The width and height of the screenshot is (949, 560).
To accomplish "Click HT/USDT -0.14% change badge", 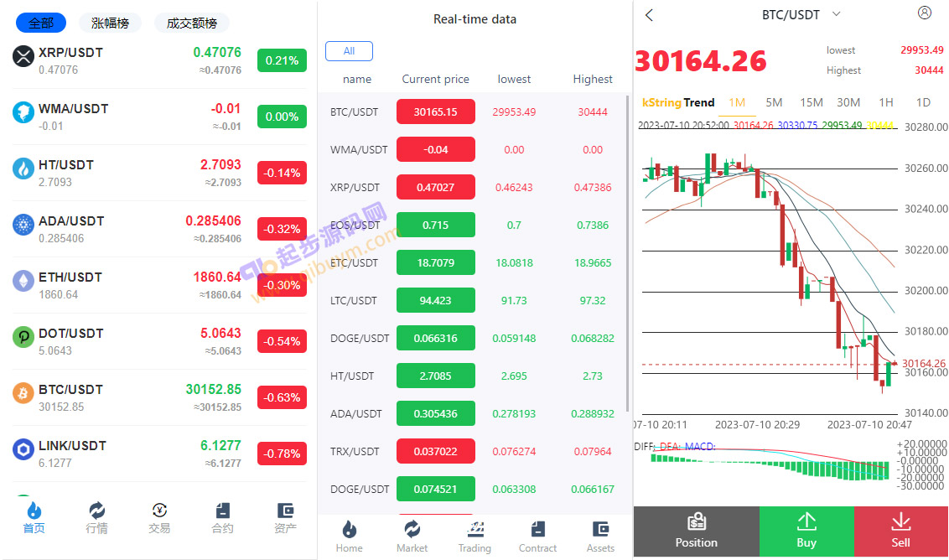I will tap(282, 173).
